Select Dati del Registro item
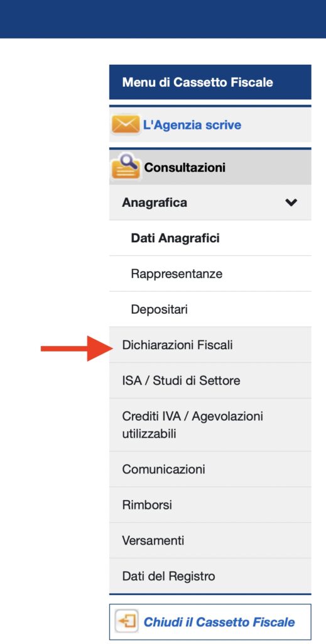The width and height of the screenshot is (326, 644). click(210, 576)
